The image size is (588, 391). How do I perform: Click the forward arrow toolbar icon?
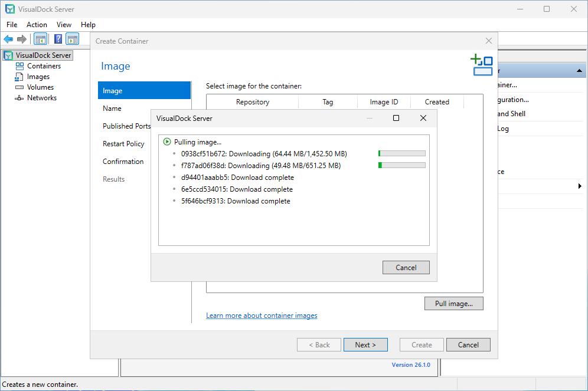[x=22, y=39]
